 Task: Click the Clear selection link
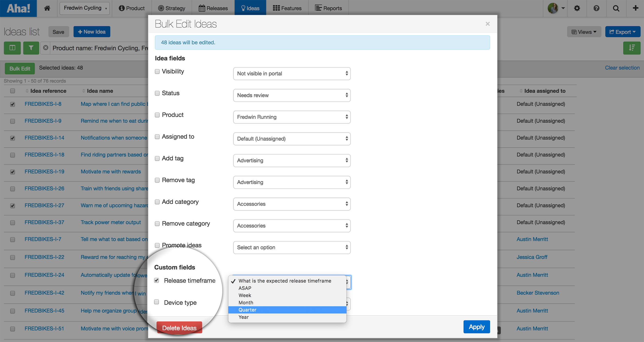(x=622, y=68)
